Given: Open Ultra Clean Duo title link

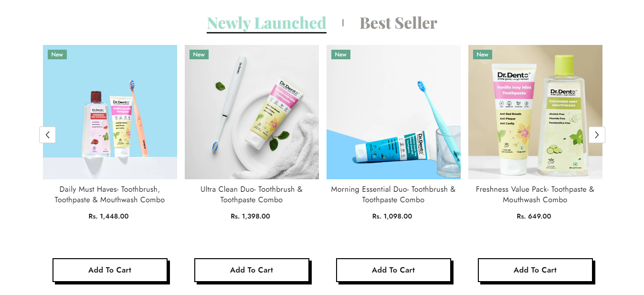Looking at the screenshot, I should point(252,195).
